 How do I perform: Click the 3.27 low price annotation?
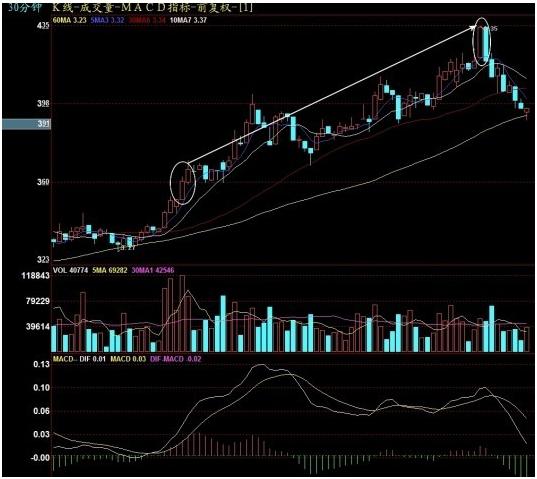[126, 249]
